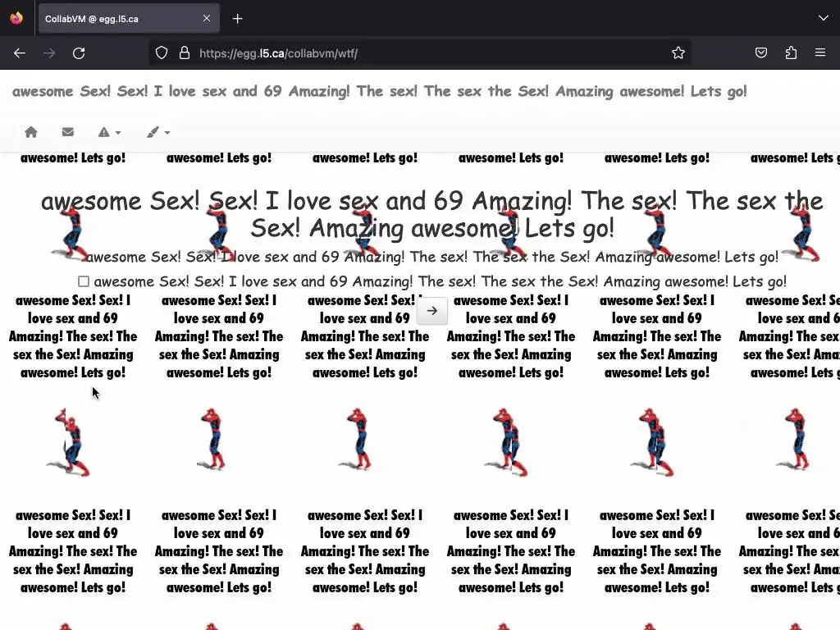The height and width of the screenshot is (630, 840).
Task: Close the CollabVM @ egg.l5.ca tab
Action: pyautogui.click(x=207, y=18)
